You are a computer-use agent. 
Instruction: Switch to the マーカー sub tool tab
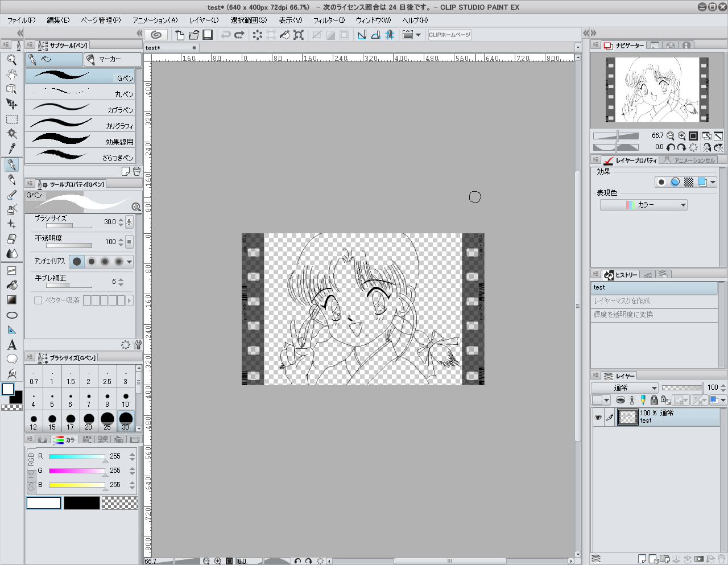(111, 59)
